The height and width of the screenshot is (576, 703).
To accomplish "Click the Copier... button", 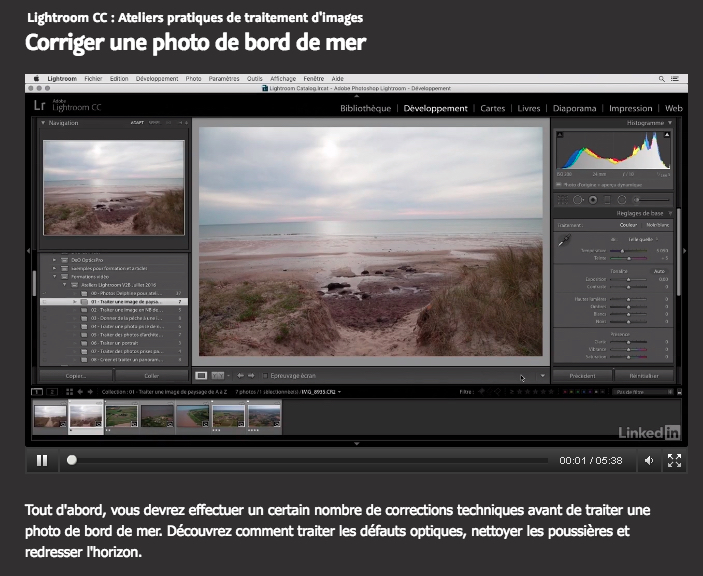I will tap(76, 376).
